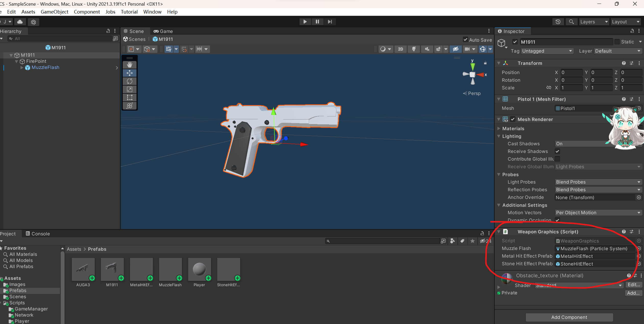This screenshot has width=644, height=324.
Task: Select the Rotate tool
Action: click(x=130, y=81)
